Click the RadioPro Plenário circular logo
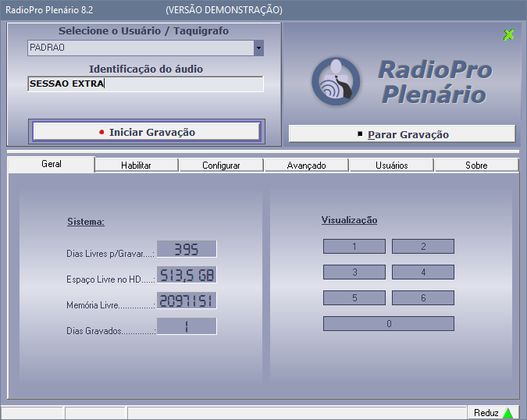The width and height of the screenshot is (527, 420). [x=336, y=81]
